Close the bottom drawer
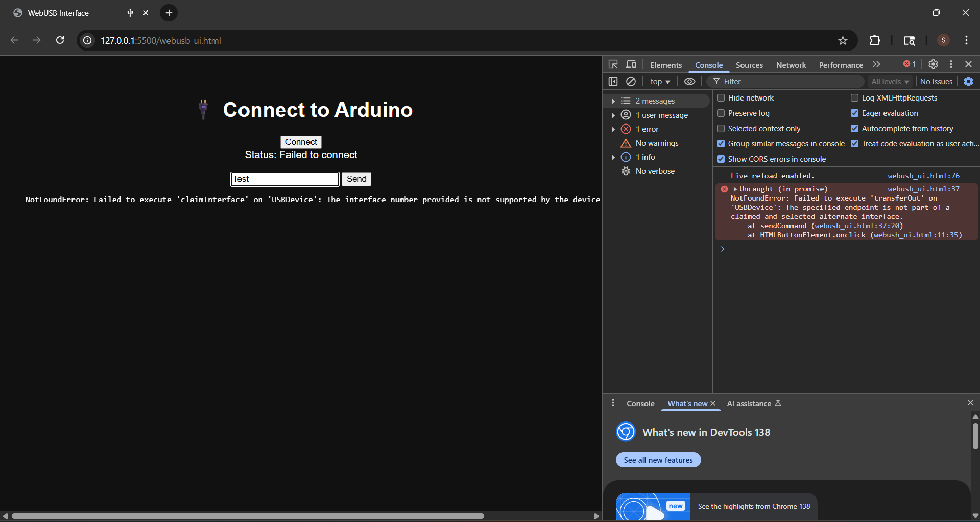 (970, 403)
